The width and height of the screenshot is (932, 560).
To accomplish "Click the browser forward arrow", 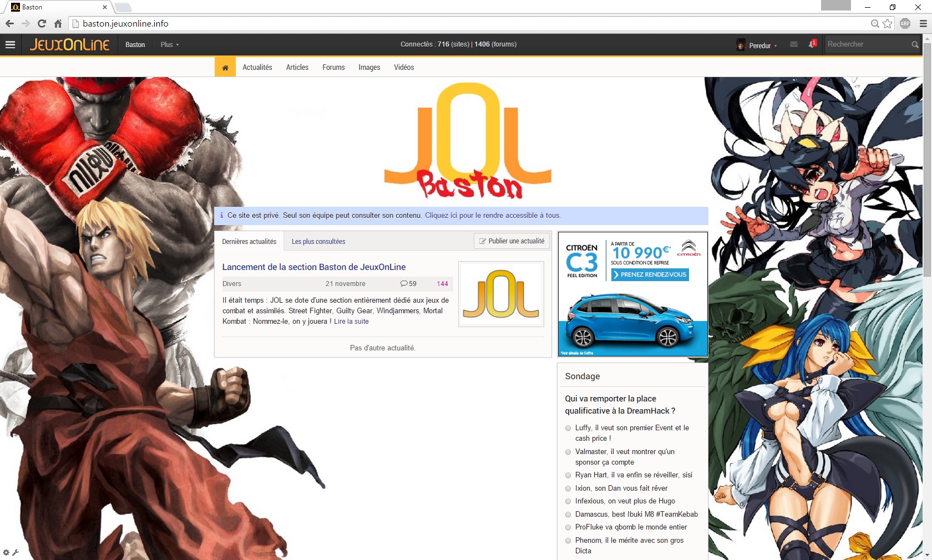I will [x=26, y=23].
